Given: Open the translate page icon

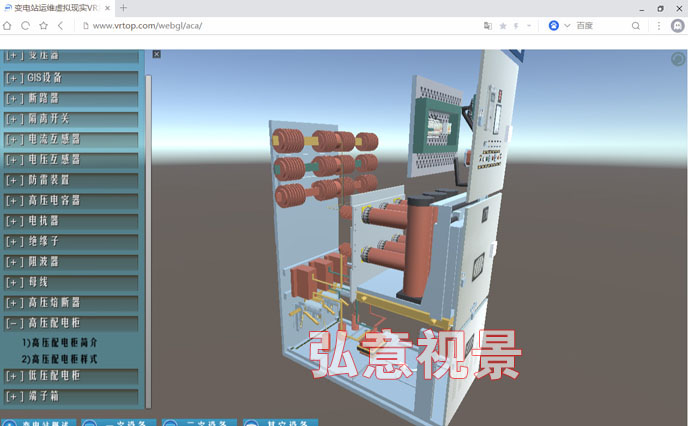Looking at the screenshot, I should [x=487, y=26].
